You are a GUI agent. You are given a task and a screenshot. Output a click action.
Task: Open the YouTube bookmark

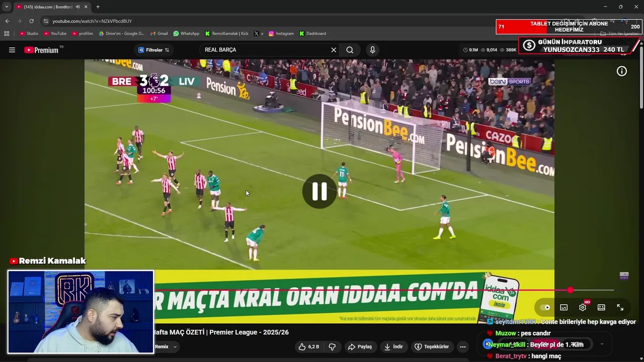coord(55,34)
